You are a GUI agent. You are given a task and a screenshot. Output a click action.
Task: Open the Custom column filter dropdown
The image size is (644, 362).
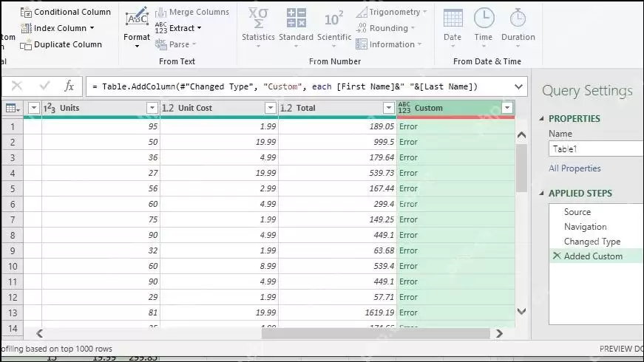click(507, 108)
